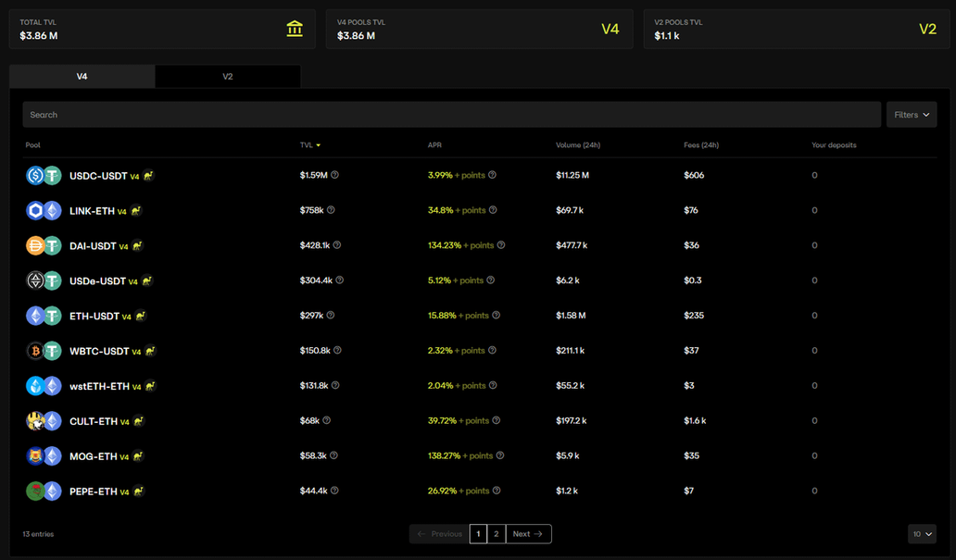956x560 pixels.
Task: Expand the rows-per-page selector showing 10
Action: point(922,534)
